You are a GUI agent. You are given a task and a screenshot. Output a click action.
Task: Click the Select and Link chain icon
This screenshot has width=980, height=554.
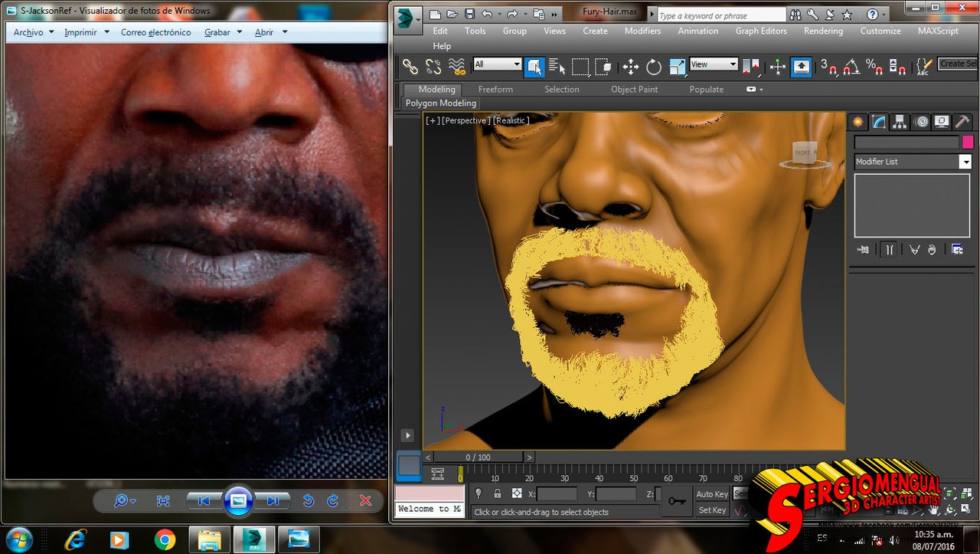410,67
